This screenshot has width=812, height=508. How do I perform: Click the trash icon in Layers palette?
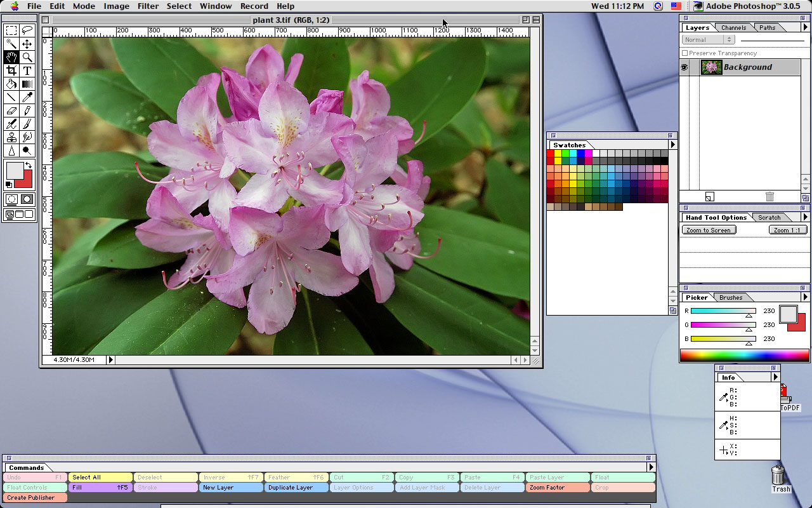(769, 197)
